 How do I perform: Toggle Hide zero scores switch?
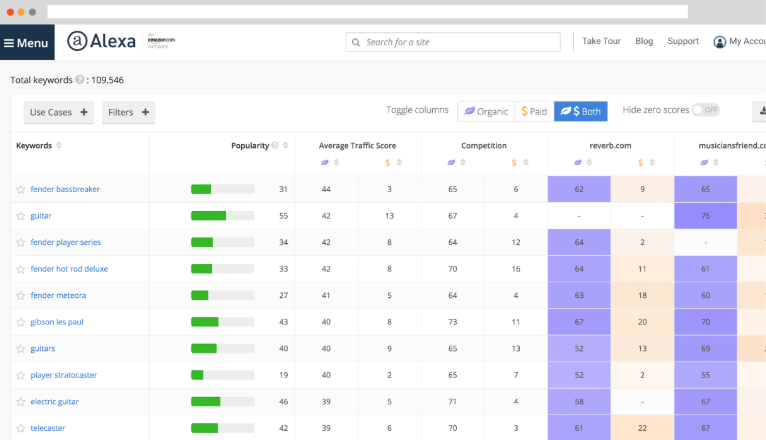(706, 110)
